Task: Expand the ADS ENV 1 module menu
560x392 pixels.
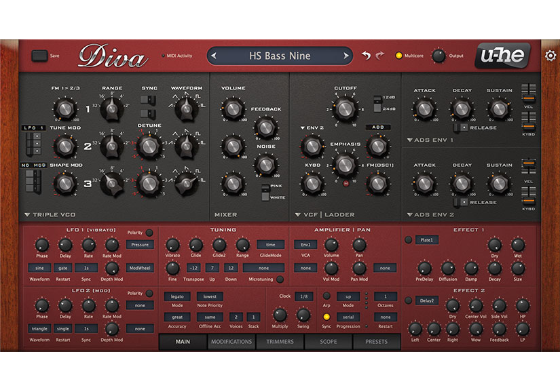Action: [x=409, y=140]
